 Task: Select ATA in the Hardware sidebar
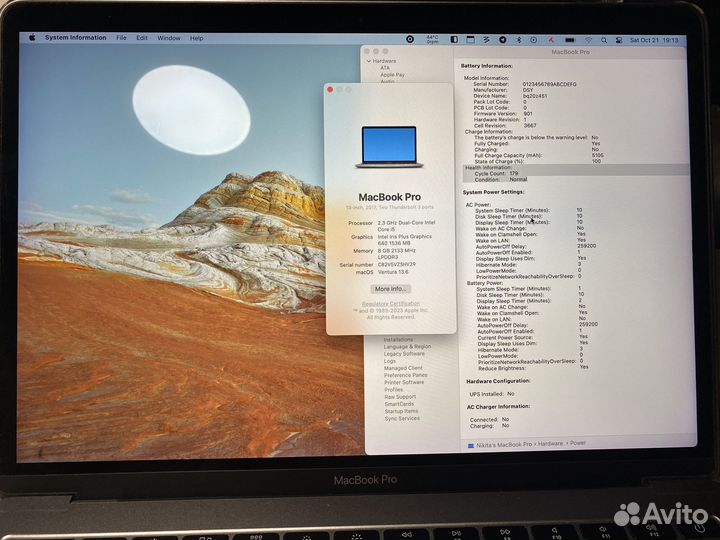pyautogui.click(x=385, y=68)
